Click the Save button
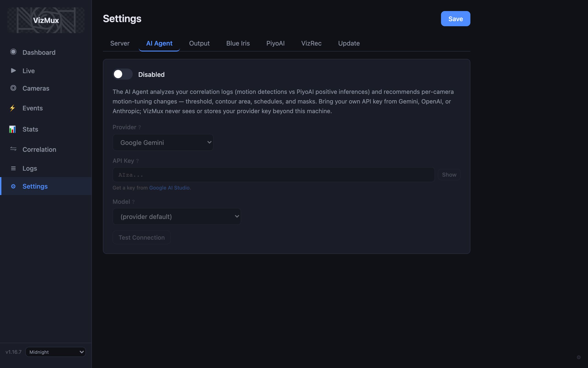This screenshot has height=368, width=588. pos(455,19)
